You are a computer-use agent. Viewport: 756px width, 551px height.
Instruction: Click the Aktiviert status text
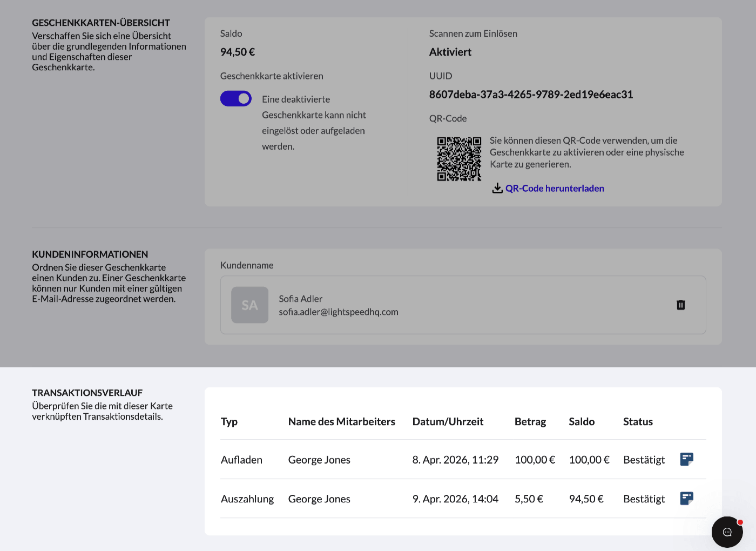pyautogui.click(x=450, y=52)
